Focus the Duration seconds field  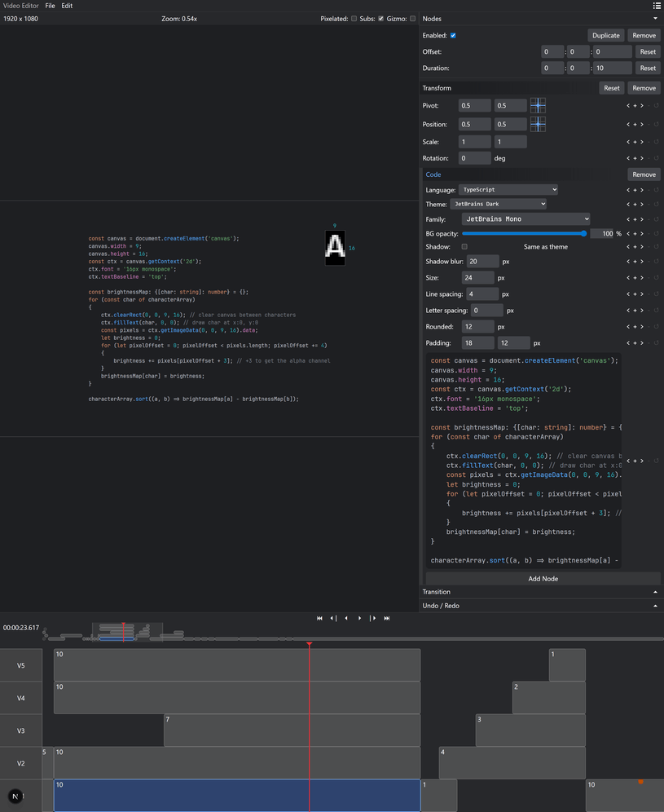(x=613, y=68)
